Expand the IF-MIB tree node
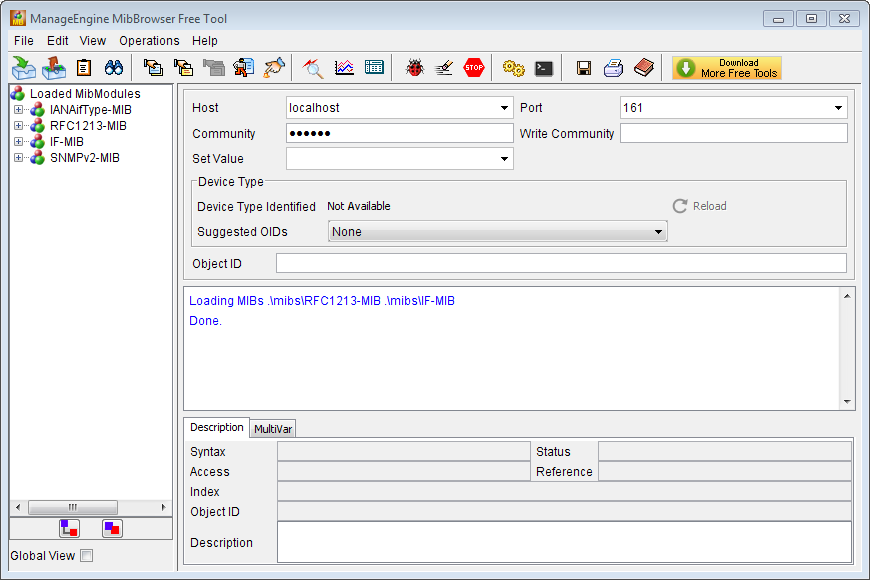 [x=17, y=141]
